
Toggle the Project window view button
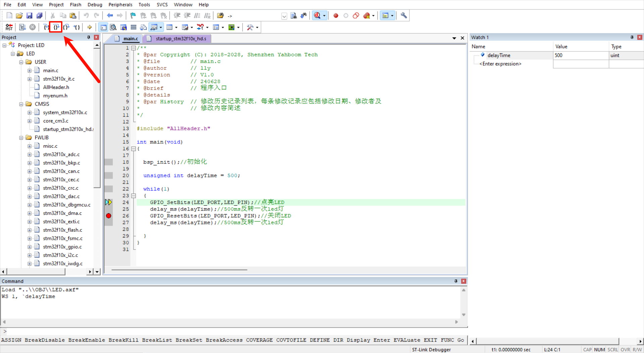pyautogui.click(x=385, y=15)
